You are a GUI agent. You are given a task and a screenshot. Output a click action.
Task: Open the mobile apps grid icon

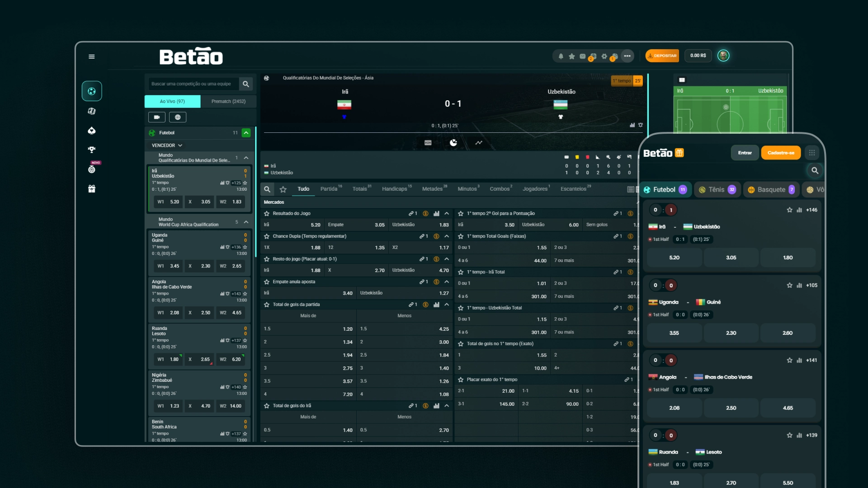tap(812, 153)
